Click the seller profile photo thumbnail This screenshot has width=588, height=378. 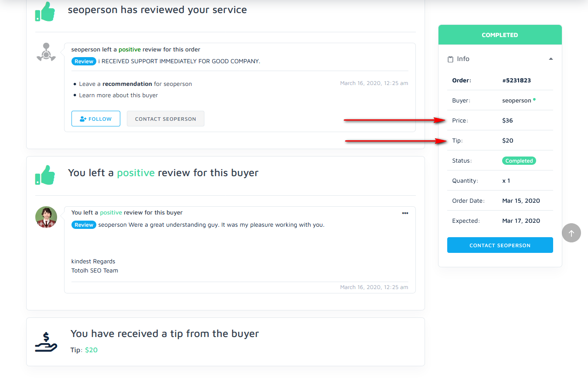[x=46, y=217]
